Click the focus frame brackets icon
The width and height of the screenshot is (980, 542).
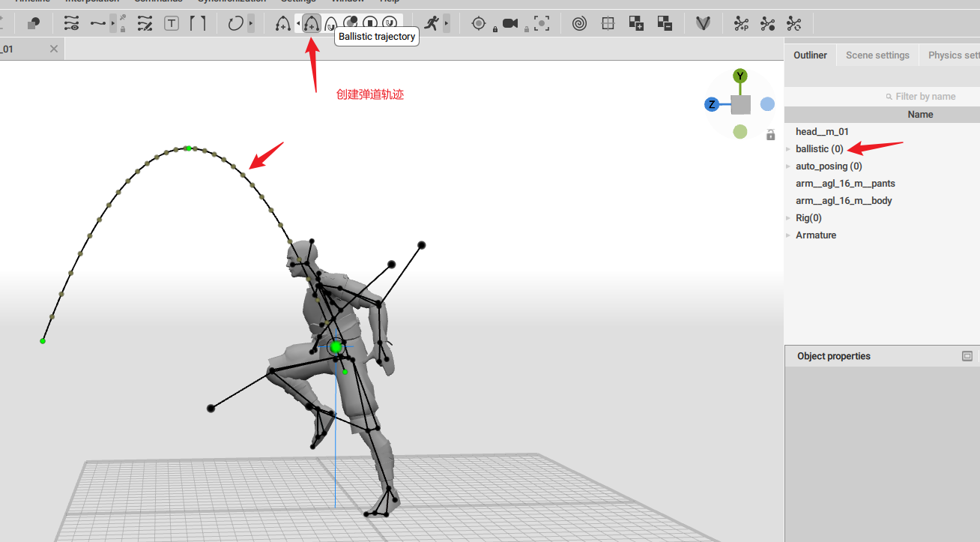(x=542, y=24)
